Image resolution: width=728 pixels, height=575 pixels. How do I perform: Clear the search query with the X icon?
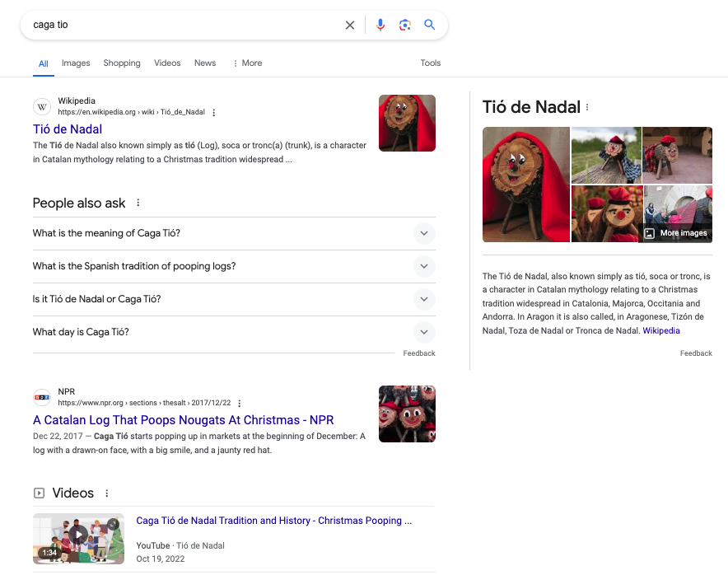(350, 25)
